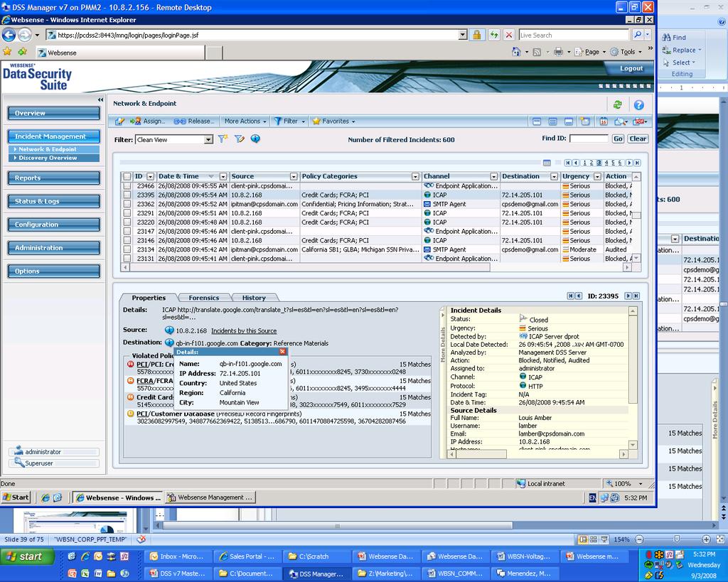728x582 pixels.
Task: Check the box for incident 23147
Action: click(127, 232)
